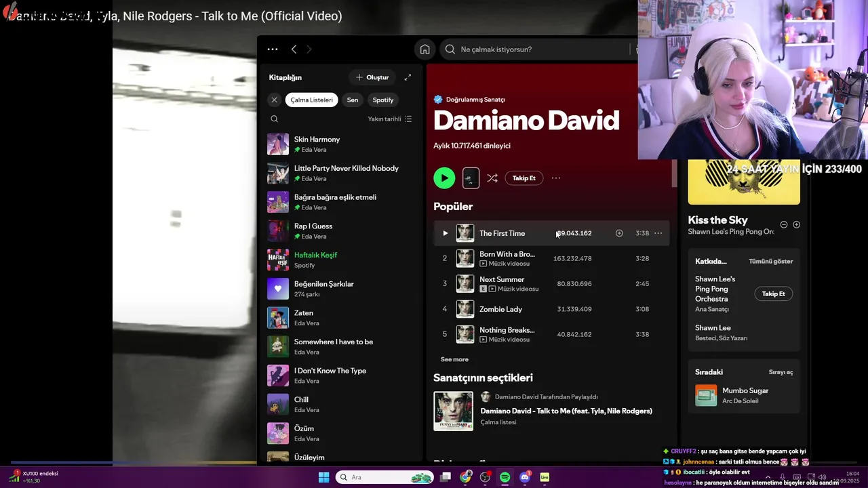Switch to Spotify in the taskbar
The image size is (868, 488).
click(x=505, y=477)
